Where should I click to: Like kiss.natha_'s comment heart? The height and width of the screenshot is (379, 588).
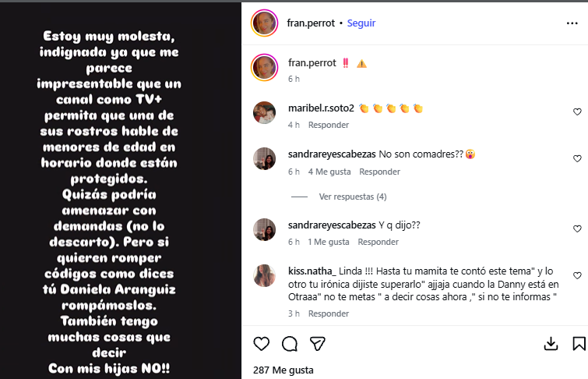pos(577,275)
